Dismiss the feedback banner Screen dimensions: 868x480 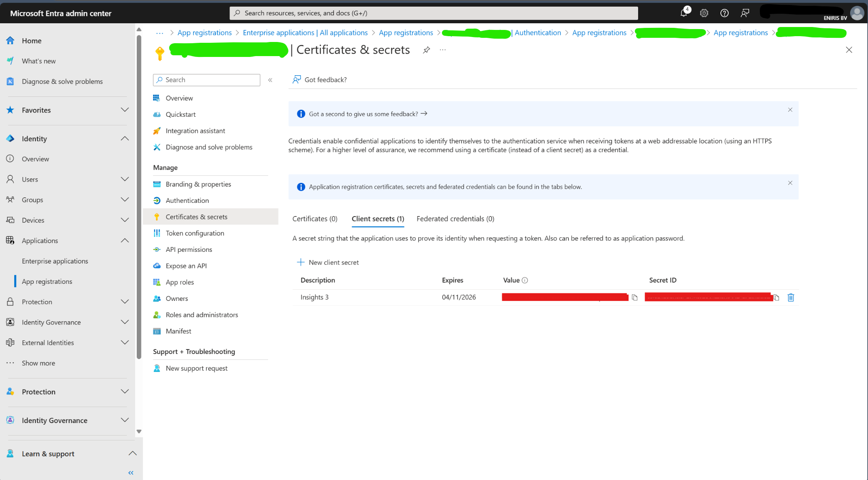click(x=790, y=110)
